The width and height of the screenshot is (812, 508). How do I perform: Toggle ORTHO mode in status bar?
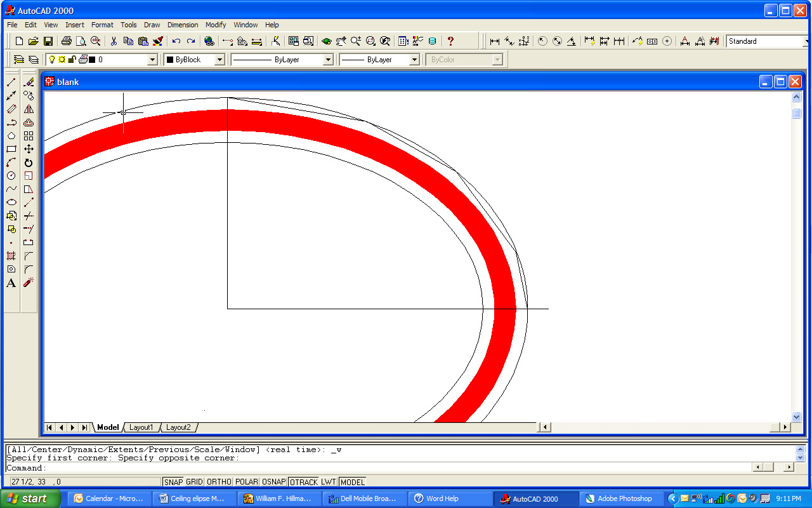pyautogui.click(x=219, y=482)
